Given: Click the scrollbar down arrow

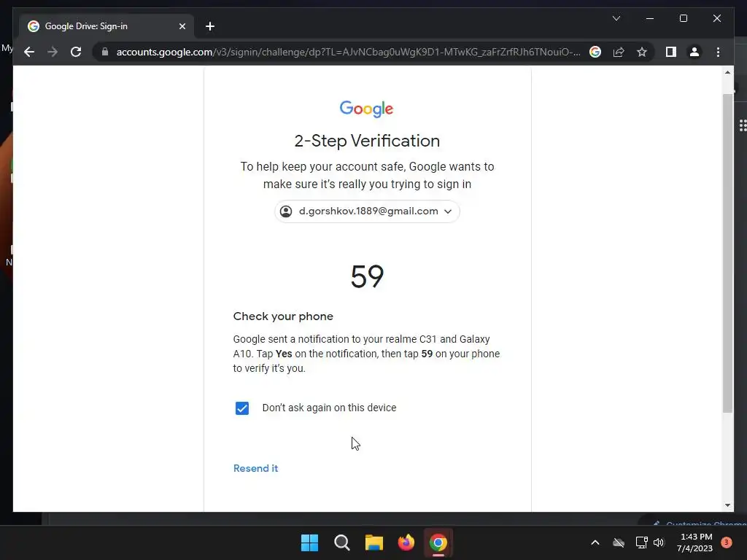Looking at the screenshot, I should pos(727,505).
